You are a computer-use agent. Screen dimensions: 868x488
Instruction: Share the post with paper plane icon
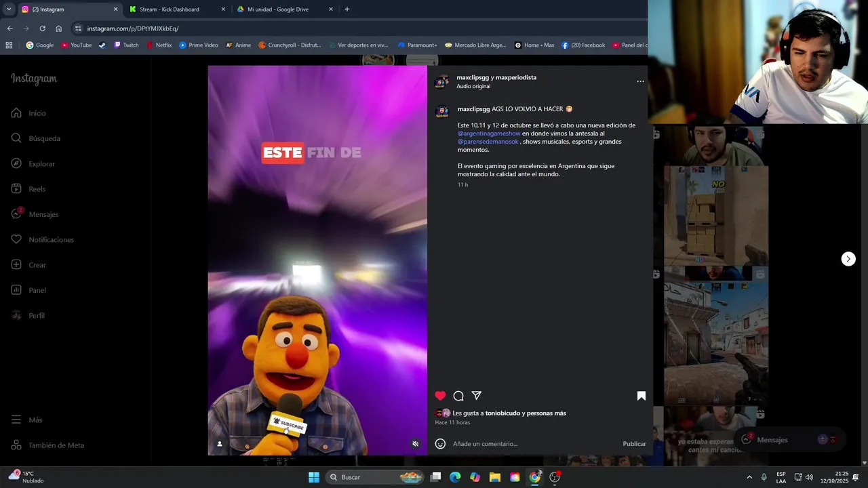point(477,396)
